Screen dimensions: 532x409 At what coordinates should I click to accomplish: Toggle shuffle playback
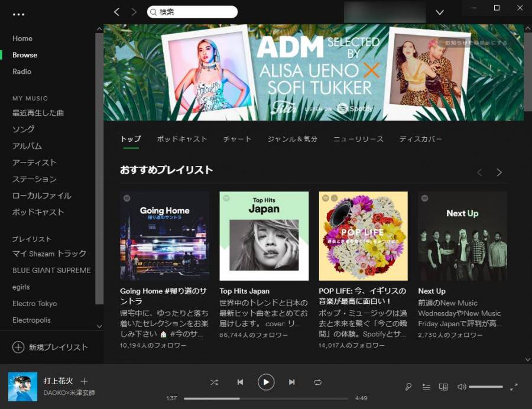214,382
